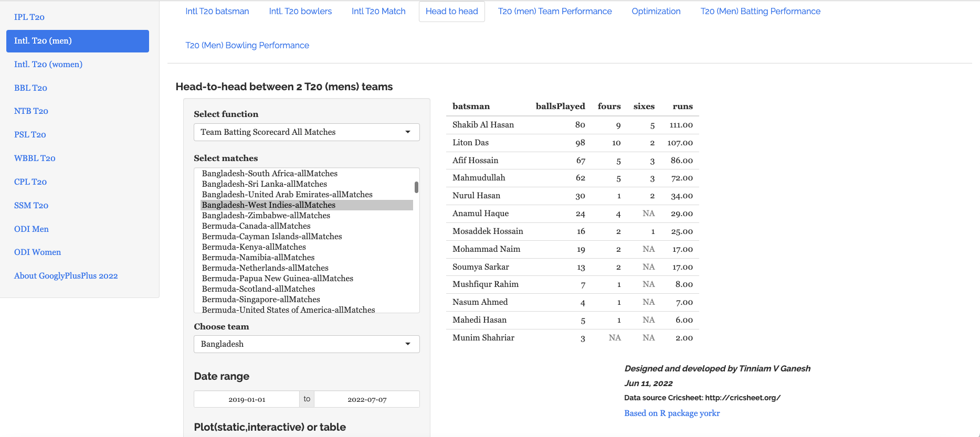This screenshot has height=437, width=980.
Task: Choose Bermuda-Canada-allMatches from the match list
Action: (x=256, y=226)
